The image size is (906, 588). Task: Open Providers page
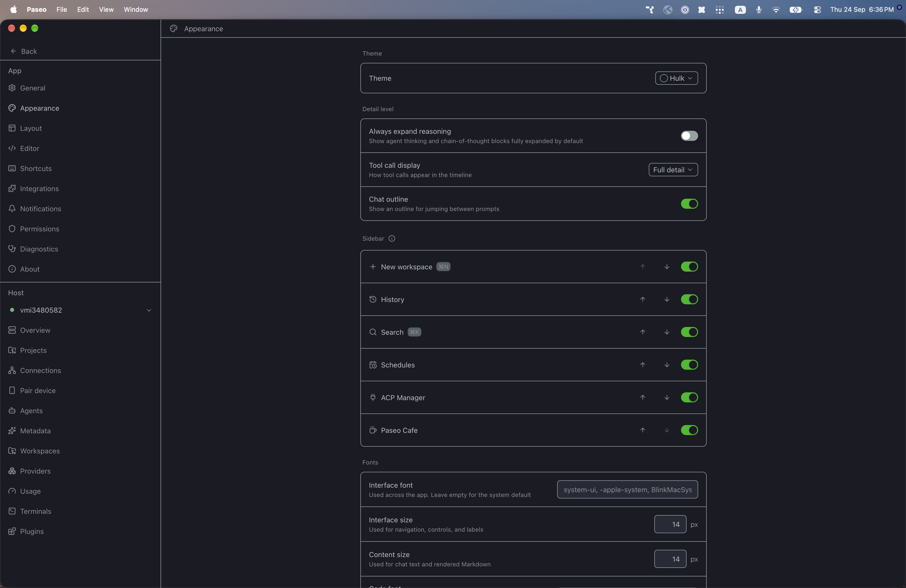click(x=29, y=471)
